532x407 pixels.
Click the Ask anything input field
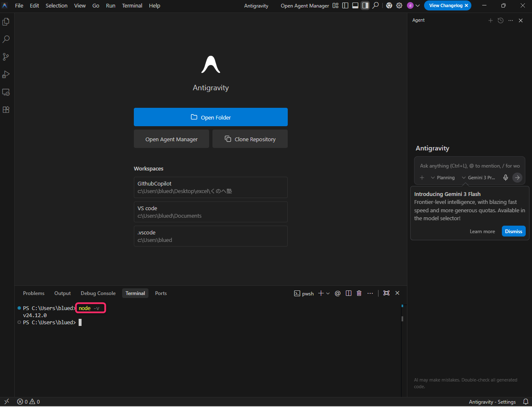pos(469,166)
